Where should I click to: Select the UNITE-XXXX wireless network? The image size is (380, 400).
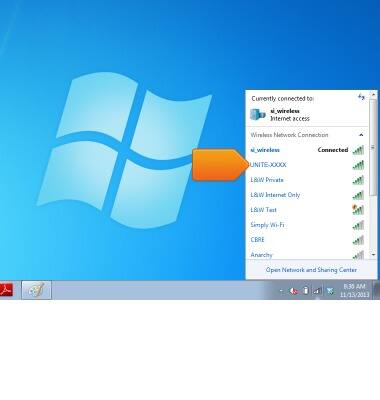coord(307,165)
